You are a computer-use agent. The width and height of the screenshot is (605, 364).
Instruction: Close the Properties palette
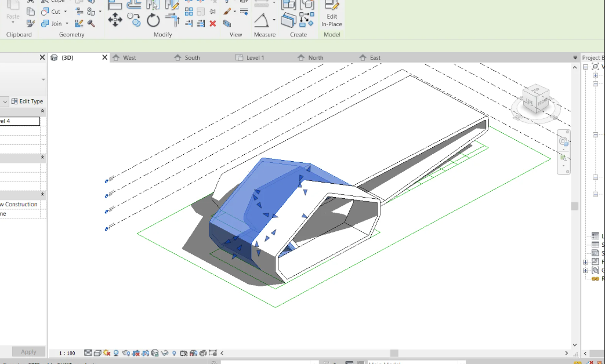pos(42,57)
